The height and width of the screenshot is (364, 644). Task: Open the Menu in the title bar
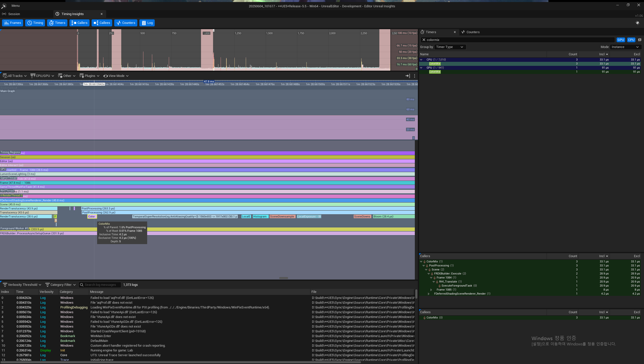coord(16,6)
